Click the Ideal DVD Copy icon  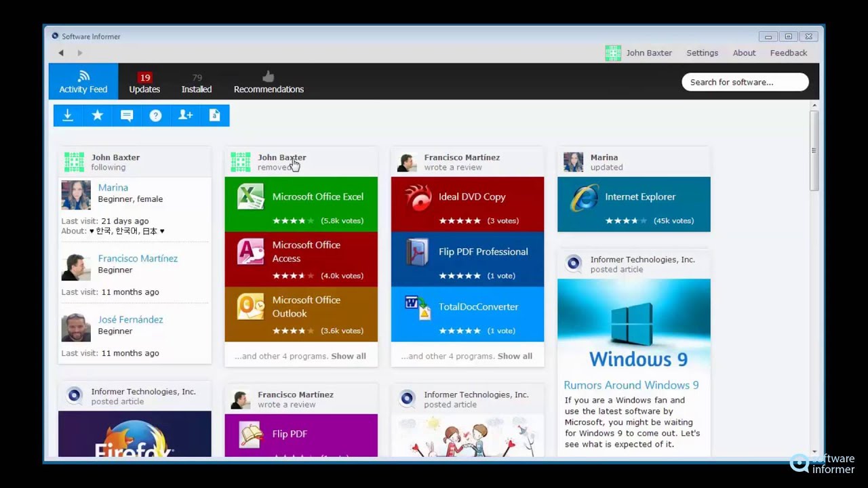point(418,197)
